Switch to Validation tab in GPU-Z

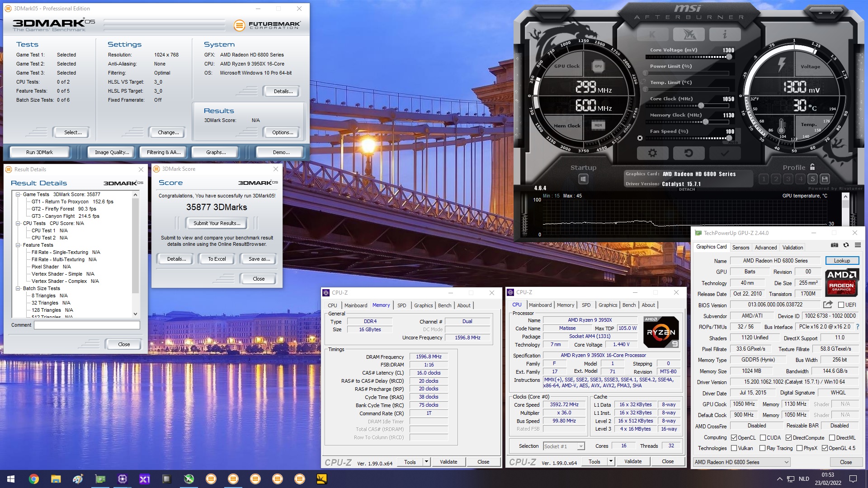point(793,248)
